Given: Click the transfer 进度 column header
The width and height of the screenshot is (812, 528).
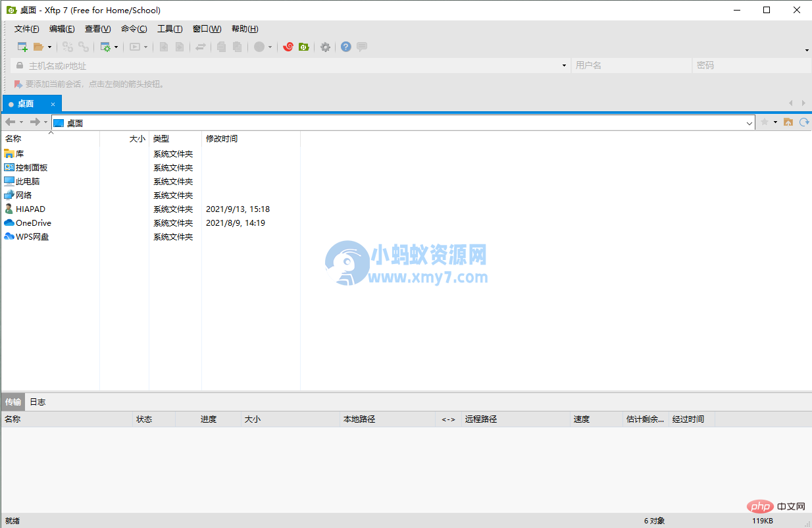Looking at the screenshot, I should click(208, 419).
